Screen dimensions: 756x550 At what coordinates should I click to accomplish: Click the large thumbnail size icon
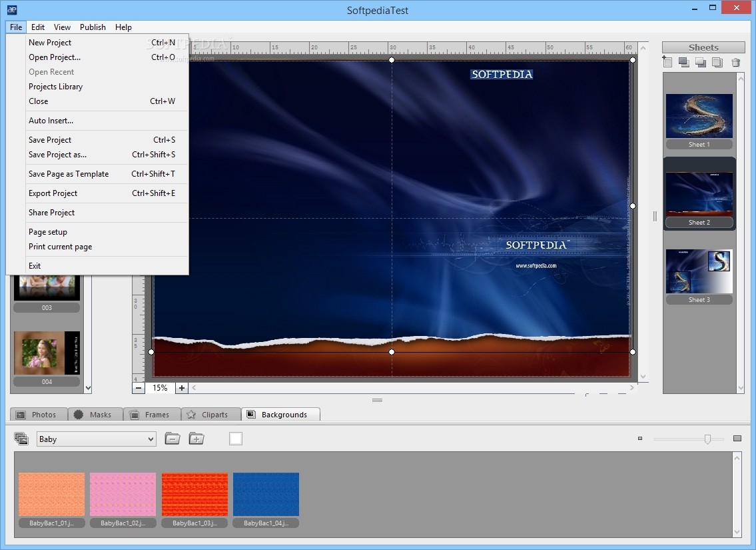(737, 439)
